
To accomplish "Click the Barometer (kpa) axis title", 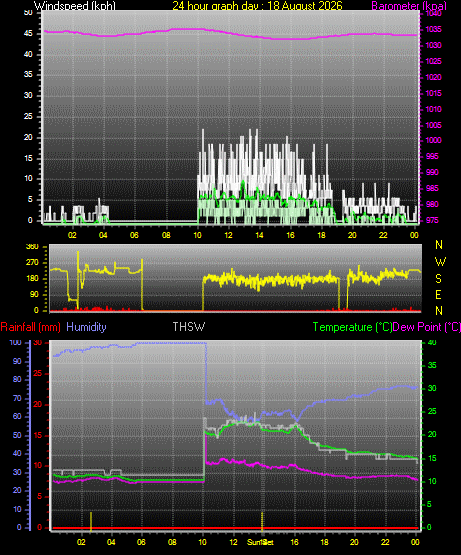I will 409,5.
